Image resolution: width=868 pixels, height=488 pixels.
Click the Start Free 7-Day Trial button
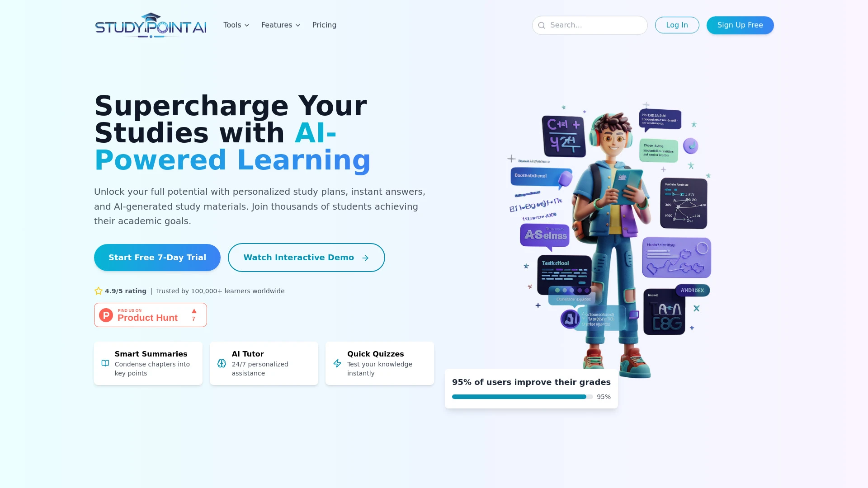tap(157, 258)
